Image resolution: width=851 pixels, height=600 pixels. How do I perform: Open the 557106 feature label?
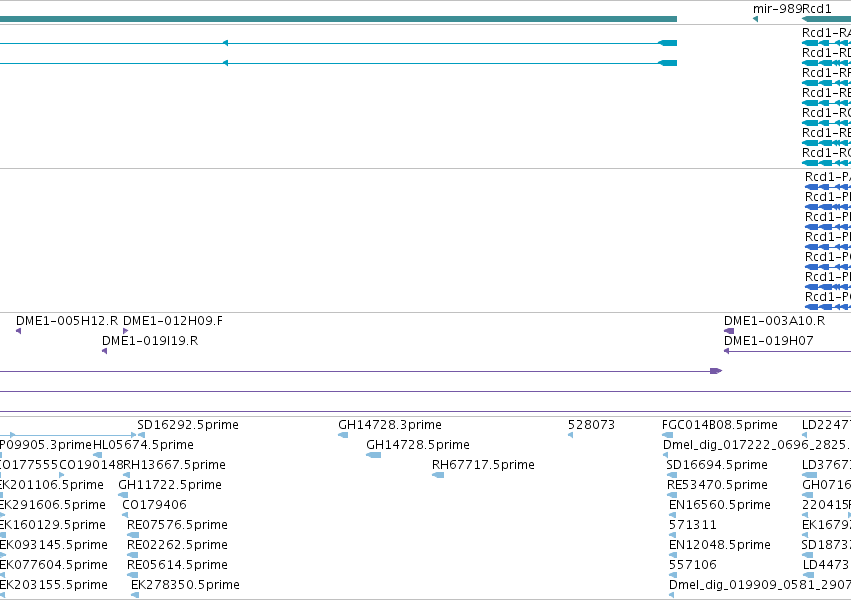point(693,565)
